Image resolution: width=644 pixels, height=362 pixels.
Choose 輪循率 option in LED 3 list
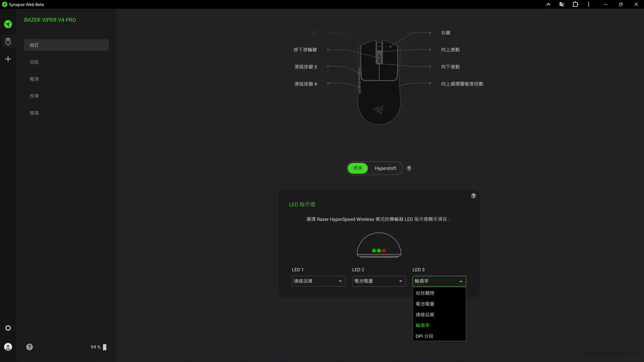[x=439, y=325]
